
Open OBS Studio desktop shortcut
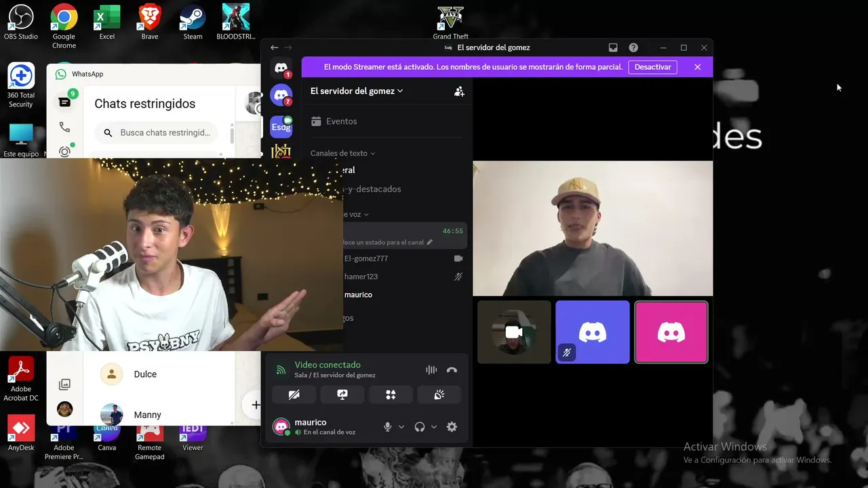[20, 23]
